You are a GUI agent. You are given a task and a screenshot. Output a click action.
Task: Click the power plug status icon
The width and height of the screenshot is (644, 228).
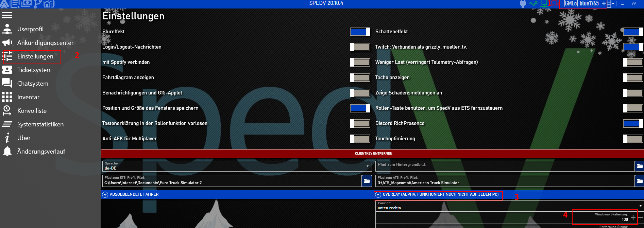click(x=523, y=4)
